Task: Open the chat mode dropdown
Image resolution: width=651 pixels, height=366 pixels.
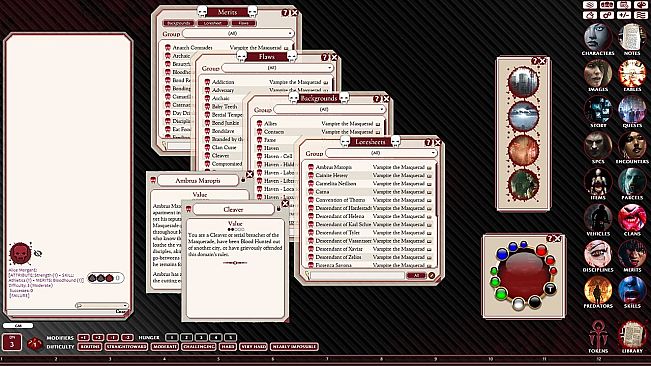Action: 102,305
